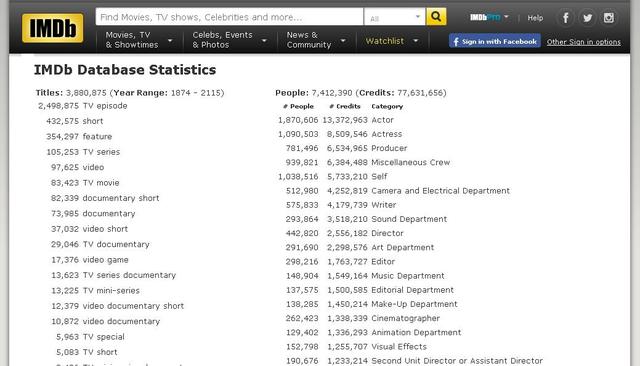Click the '10,872 video documentary' row

coord(106,322)
